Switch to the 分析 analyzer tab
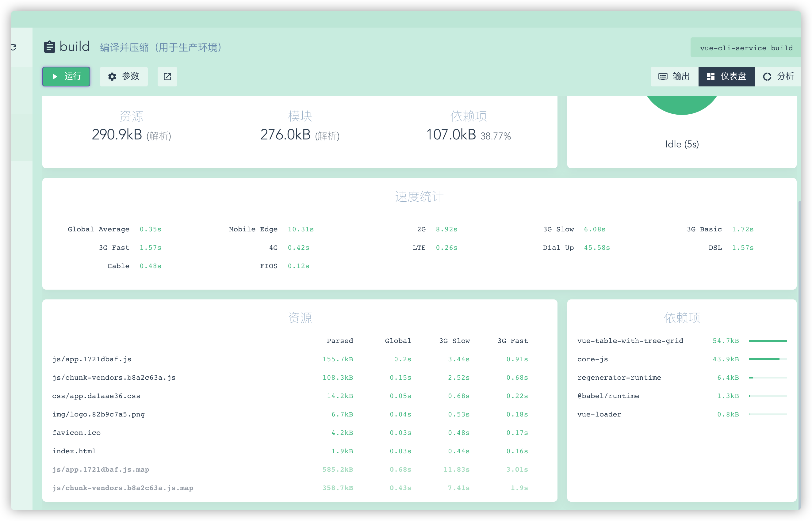This screenshot has height=521, width=812. (778, 76)
